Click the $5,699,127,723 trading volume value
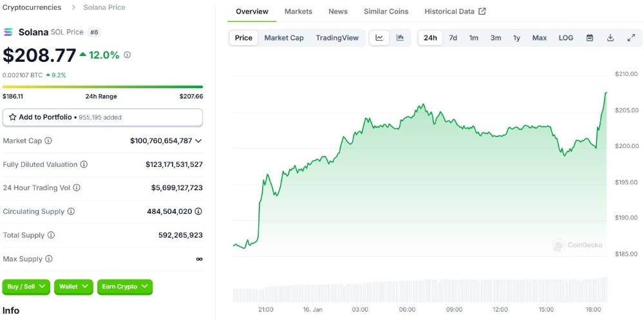The image size is (644, 320). (177, 188)
